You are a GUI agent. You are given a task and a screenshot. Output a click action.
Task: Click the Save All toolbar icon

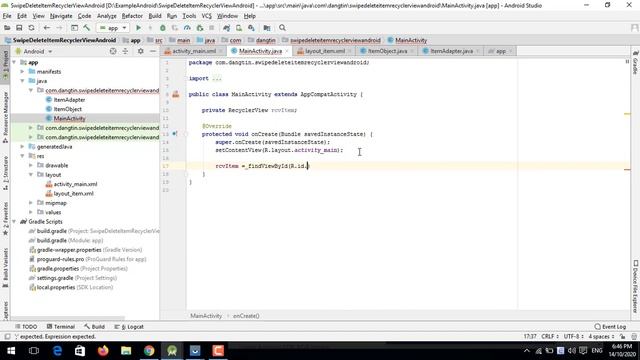click(19, 28)
